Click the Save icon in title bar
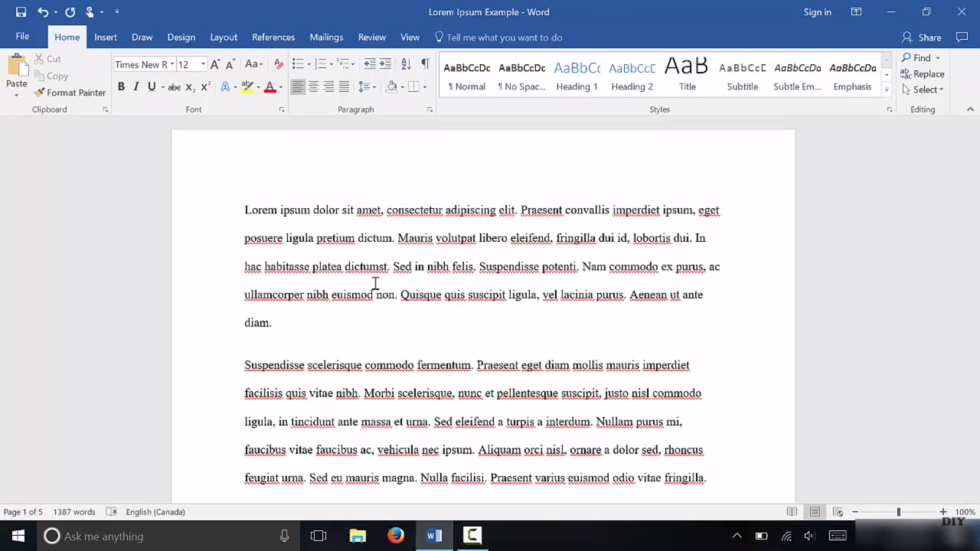The height and width of the screenshot is (551, 980). pyautogui.click(x=21, y=12)
